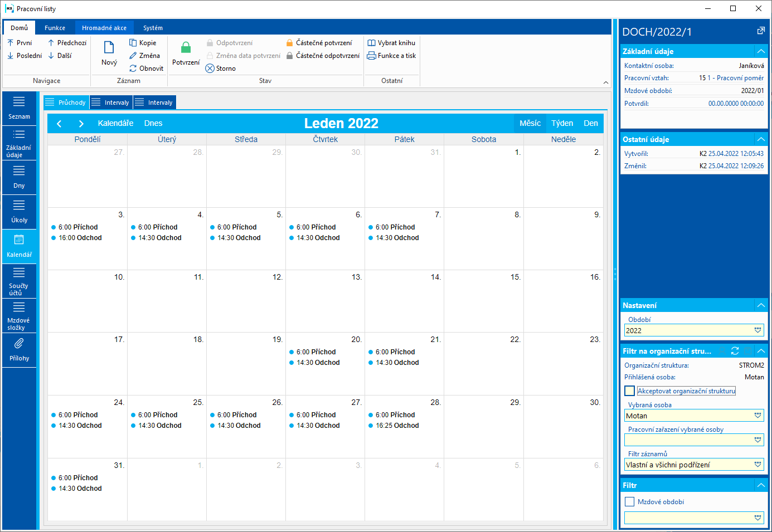Select the first Intervaly tab
772x532 pixels.
(110, 103)
